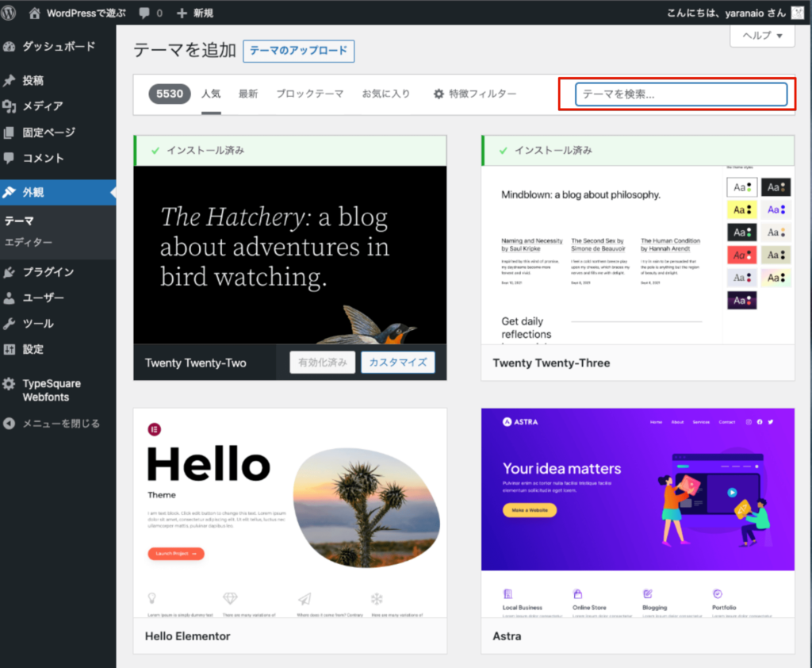Click the テーマのアップロード button

(299, 51)
